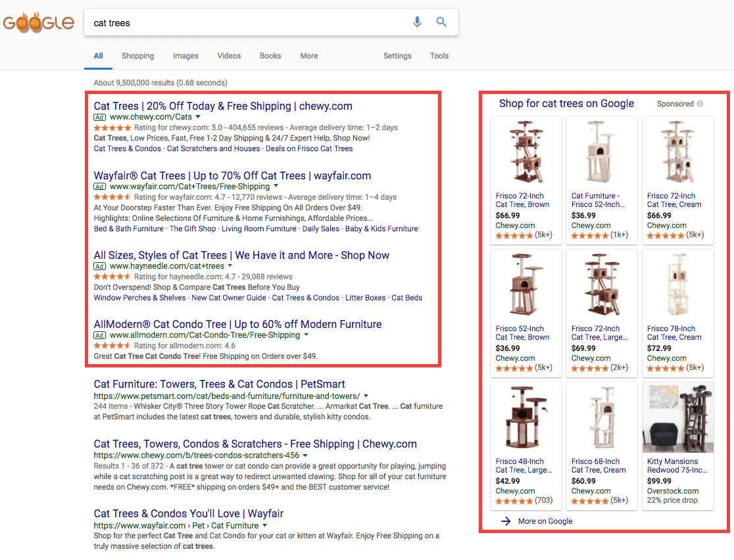Click 'Baby & Kids Furniture' sitelink
This screenshot has height=560, width=734.
(x=381, y=229)
